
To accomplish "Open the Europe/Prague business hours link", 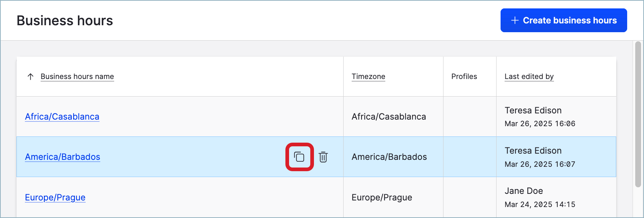I will point(55,198).
